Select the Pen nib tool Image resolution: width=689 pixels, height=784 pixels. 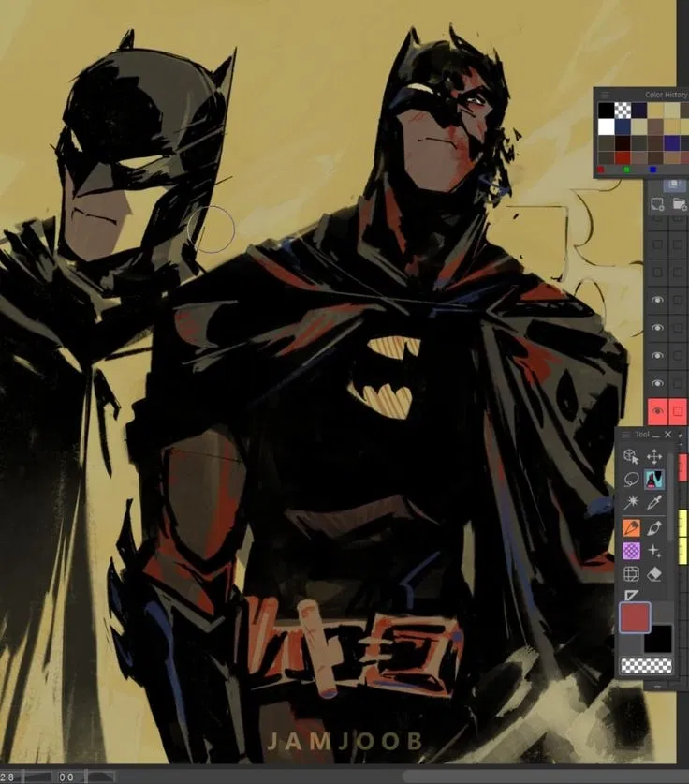click(654, 527)
